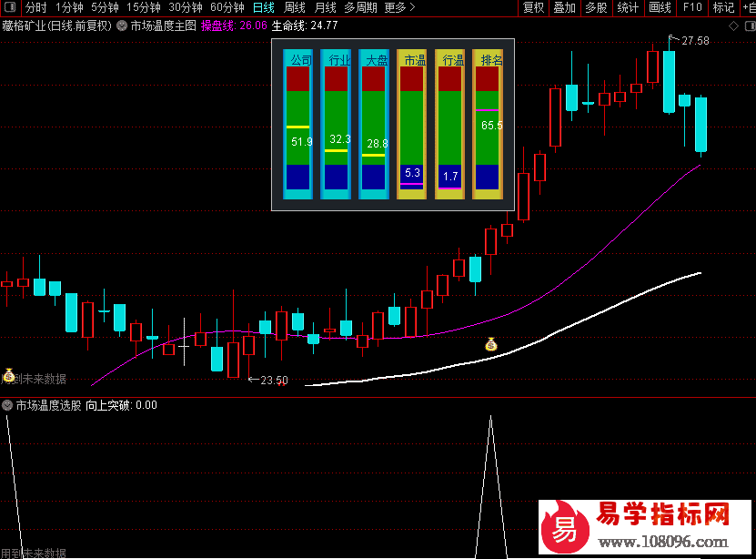Image resolution: width=756 pixels, height=559 pixels.
Task: Open F10 company information
Action: [x=692, y=7]
